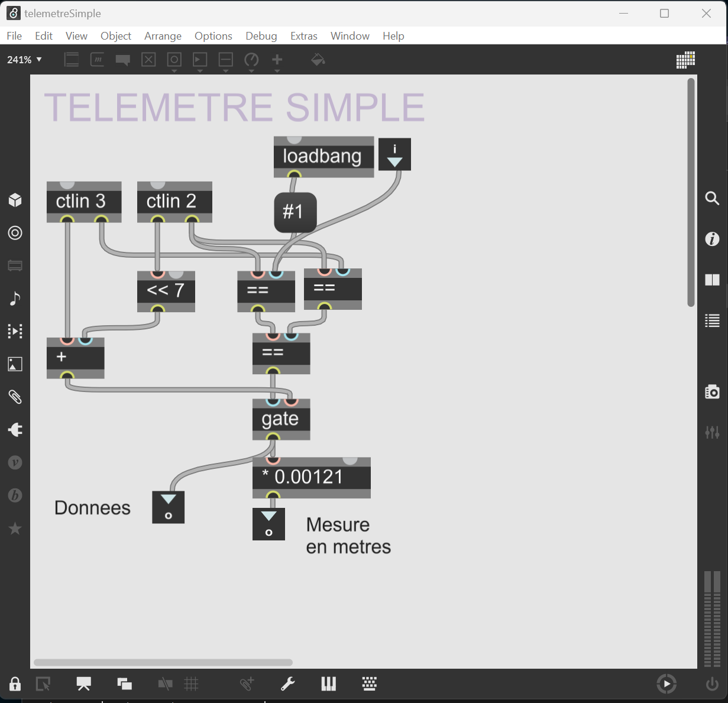Image resolution: width=728 pixels, height=703 pixels.
Task: Open the key mapping keyboard icon
Action: point(370,684)
